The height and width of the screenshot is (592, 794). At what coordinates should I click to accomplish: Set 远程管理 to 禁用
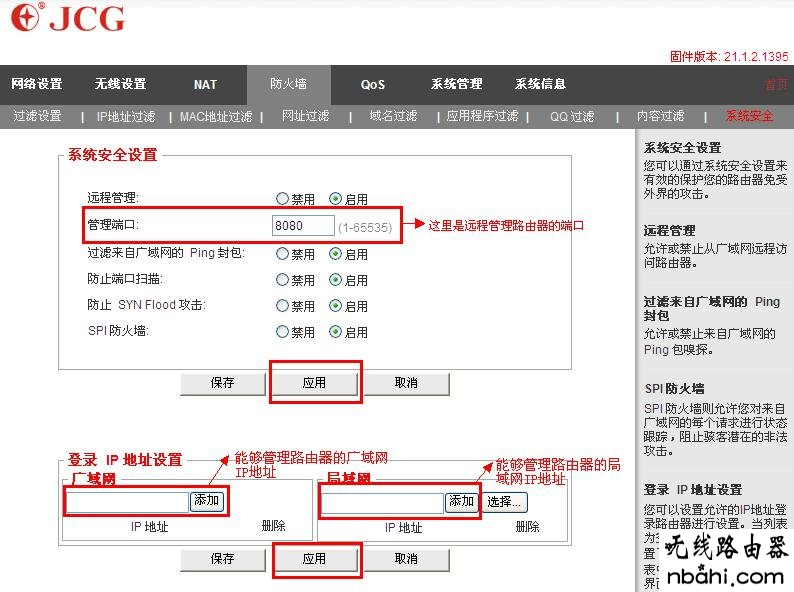point(282,199)
